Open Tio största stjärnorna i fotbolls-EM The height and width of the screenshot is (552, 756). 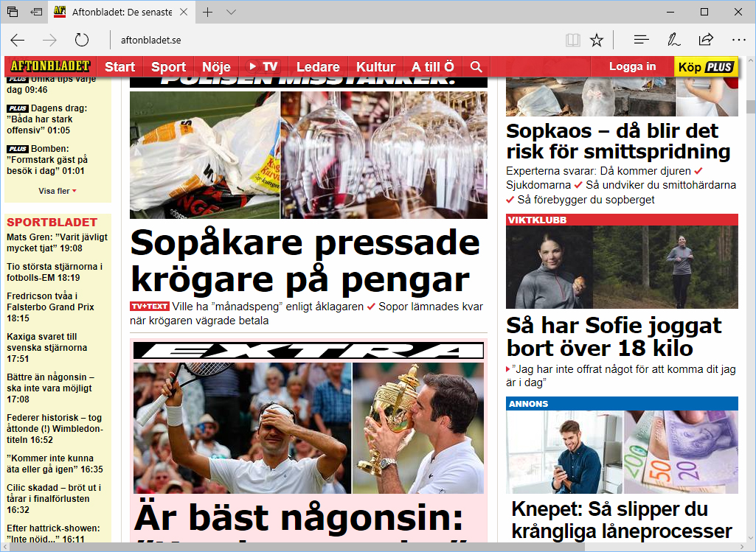pyautogui.click(x=55, y=272)
